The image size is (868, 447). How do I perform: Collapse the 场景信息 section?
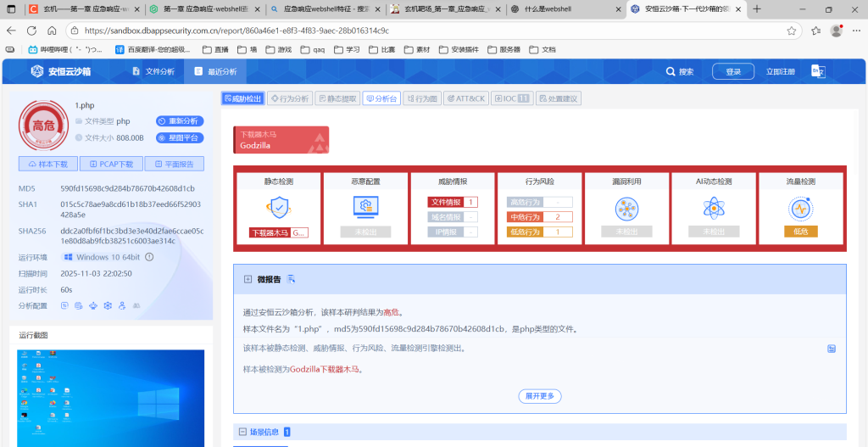tap(243, 432)
